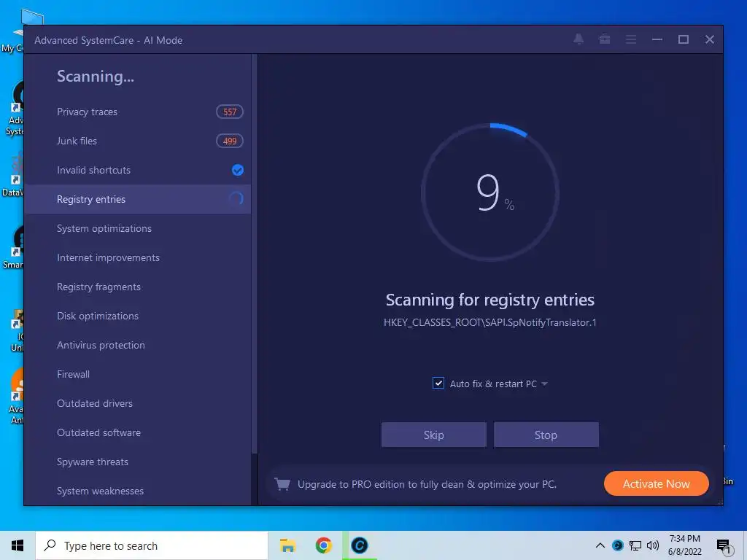This screenshot has width=747, height=560.
Task: Open the volume speaker tray icon
Action: coord(653,545)
